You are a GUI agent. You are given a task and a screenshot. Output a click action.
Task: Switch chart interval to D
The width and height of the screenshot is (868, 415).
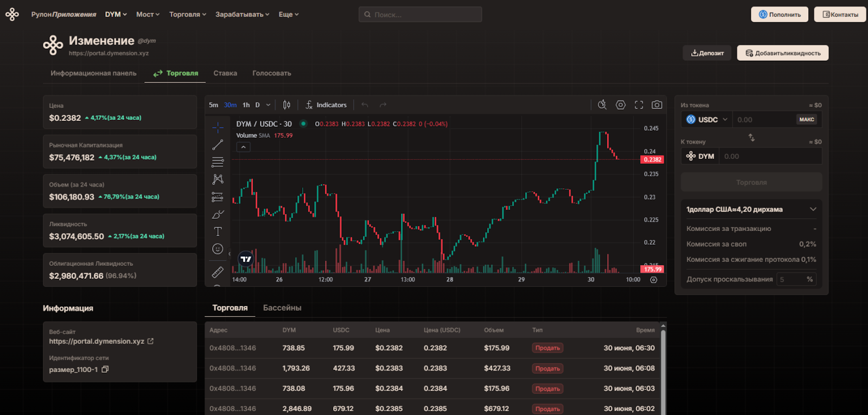(258, 105)
